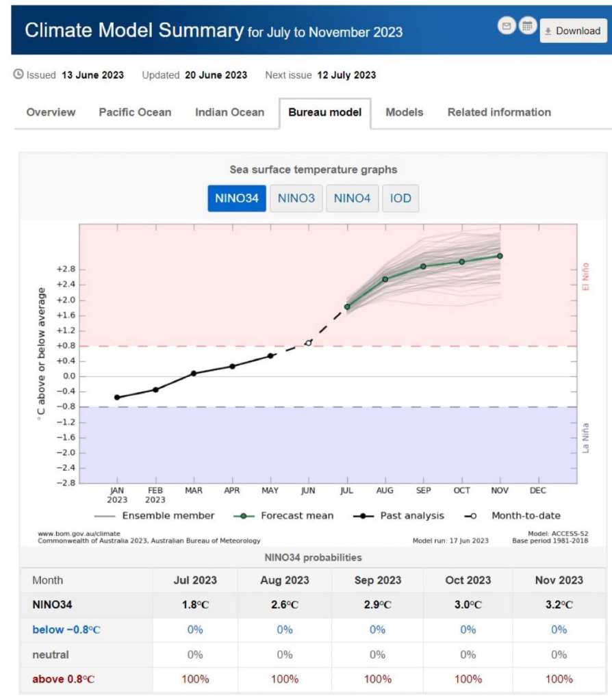Viewport: 612px width, 700px height.
Task: Open the Pacific Ocean tab
Action: [x=135, y=112]
